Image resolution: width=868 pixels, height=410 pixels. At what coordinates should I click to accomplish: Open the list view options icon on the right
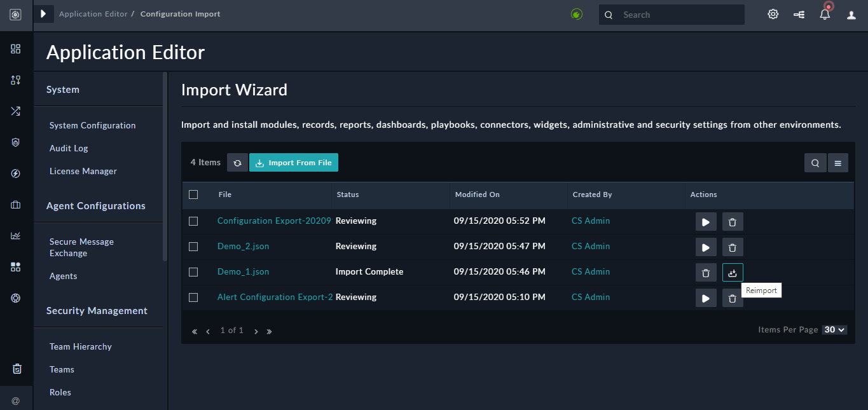click(x=837, y=162)
